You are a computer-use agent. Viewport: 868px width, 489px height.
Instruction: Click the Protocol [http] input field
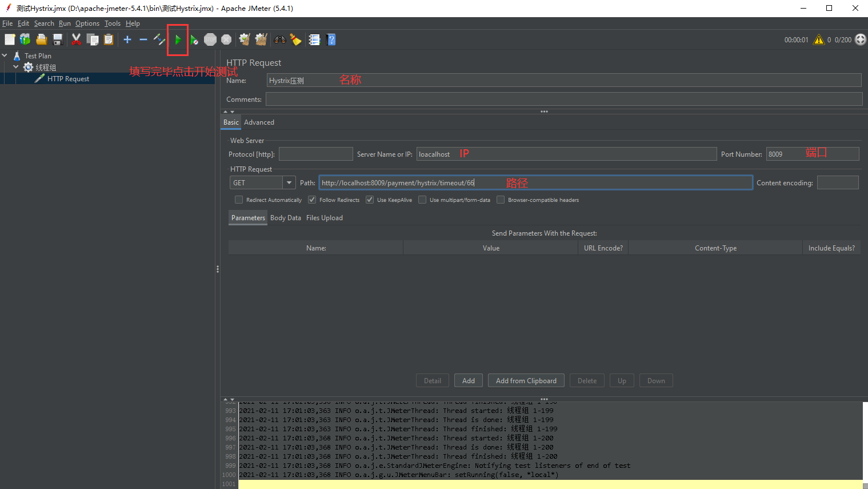[x=316, y=154]
